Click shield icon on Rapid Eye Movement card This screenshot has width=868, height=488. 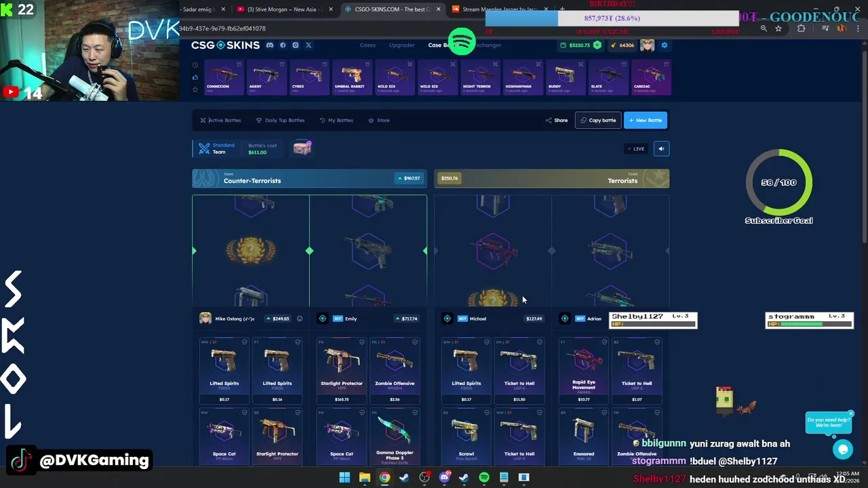tap(604, 342)
